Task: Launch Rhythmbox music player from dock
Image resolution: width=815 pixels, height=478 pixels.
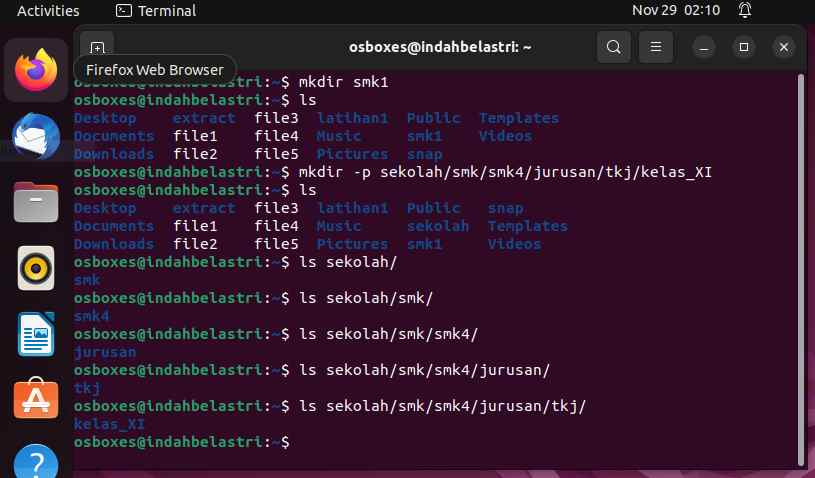Action: tap(36, 268)
